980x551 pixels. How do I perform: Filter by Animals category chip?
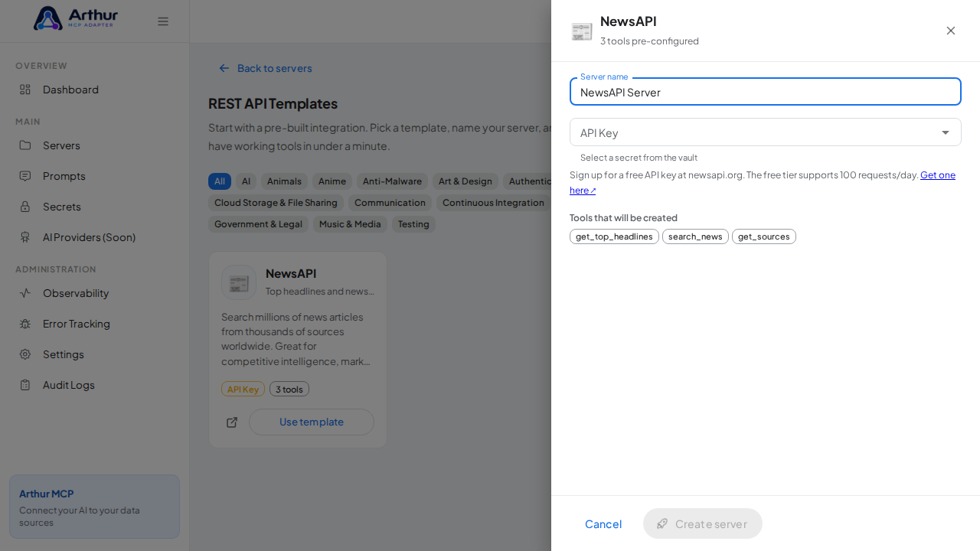point(284,181)
